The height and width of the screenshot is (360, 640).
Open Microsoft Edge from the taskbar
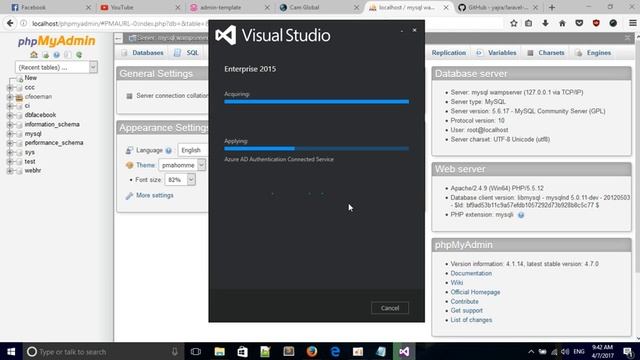(335, 351)
